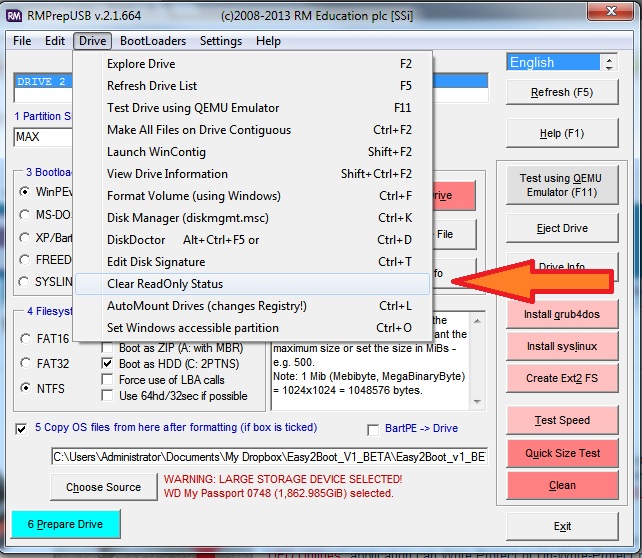This screenshot has width=642, height=558.
Task: Untick Copy OS files after formatting checkbox
Action: point(21,429)
